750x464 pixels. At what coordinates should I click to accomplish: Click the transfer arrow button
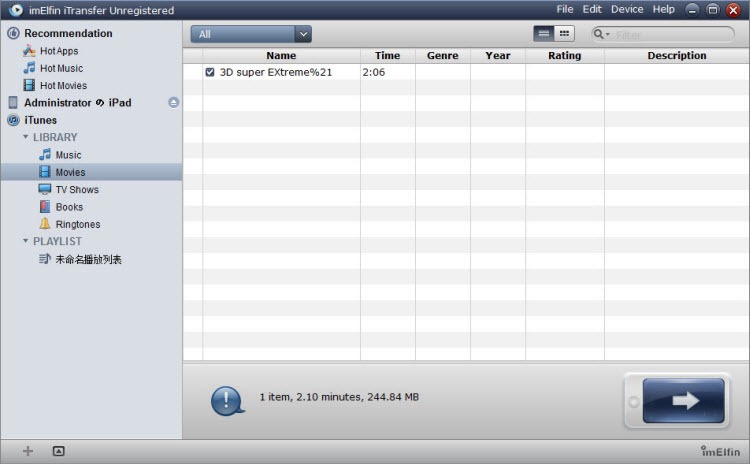(x=684, y=400)
